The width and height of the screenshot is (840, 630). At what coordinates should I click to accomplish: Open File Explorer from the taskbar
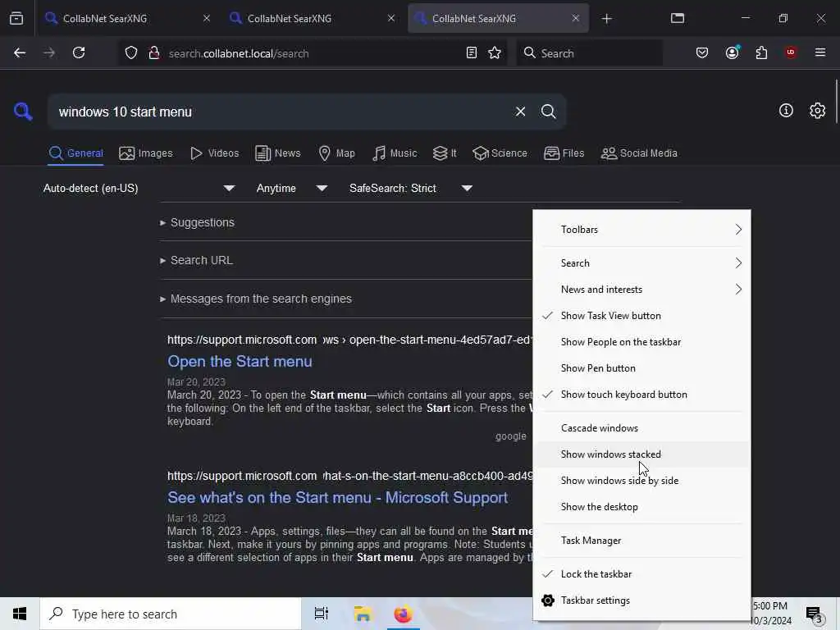coord(363,614)
